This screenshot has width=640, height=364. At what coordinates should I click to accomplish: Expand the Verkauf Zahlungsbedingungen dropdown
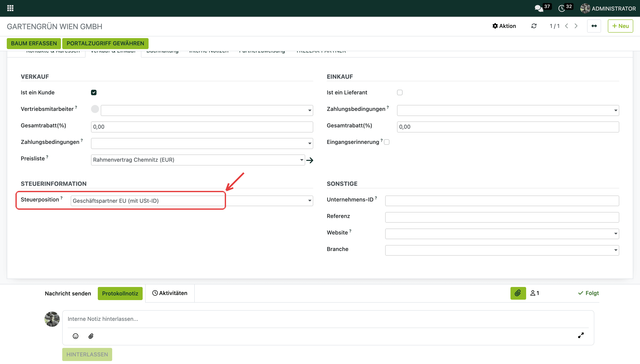[x=309, y=143]
